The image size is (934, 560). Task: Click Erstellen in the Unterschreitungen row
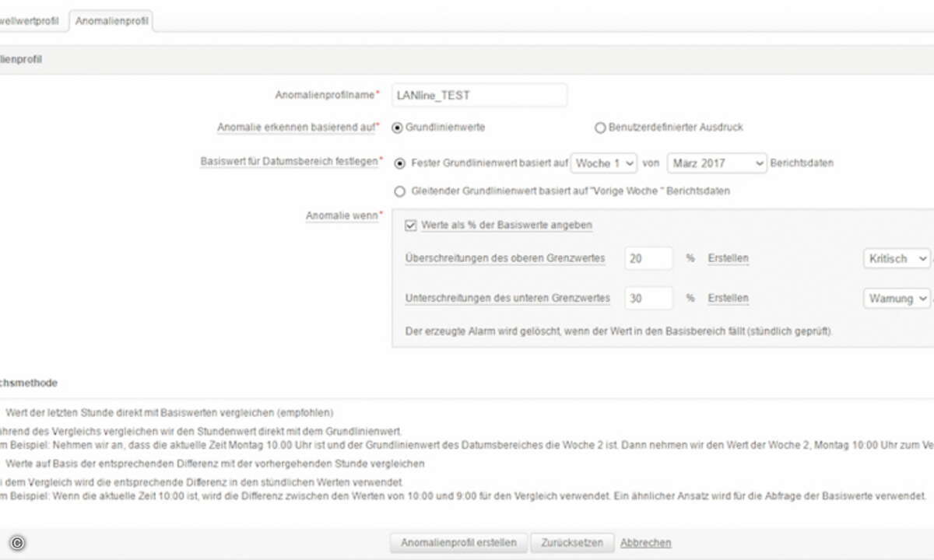(728, 298)
